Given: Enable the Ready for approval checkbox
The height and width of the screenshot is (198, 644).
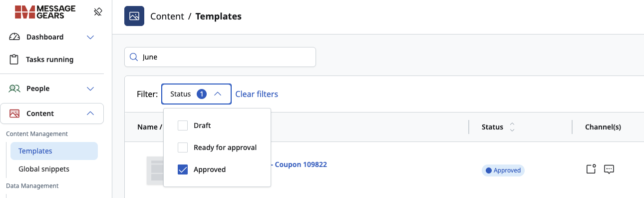Looking at the screenshot, I should point(183,147).
